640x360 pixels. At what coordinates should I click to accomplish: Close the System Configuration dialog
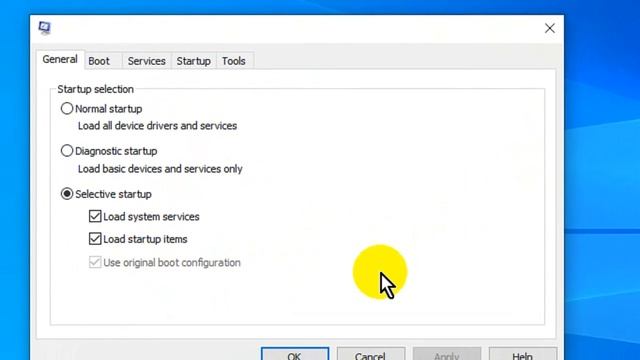[549, 28]
